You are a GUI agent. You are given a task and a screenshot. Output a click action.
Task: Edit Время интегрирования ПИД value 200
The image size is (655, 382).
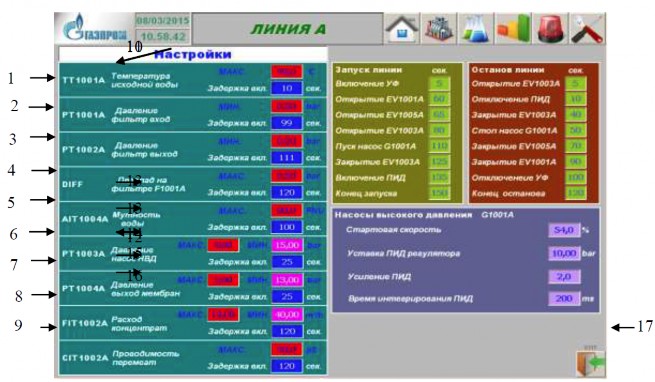[x=564, y=298]
